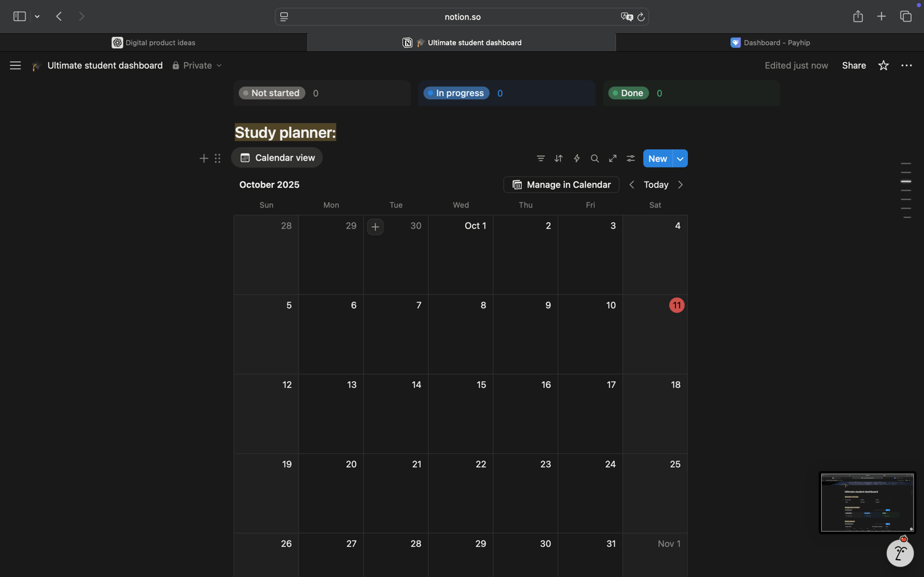Click the Not started status tag
This screenshot has height=577, width=924.
[x=272, y=93]
